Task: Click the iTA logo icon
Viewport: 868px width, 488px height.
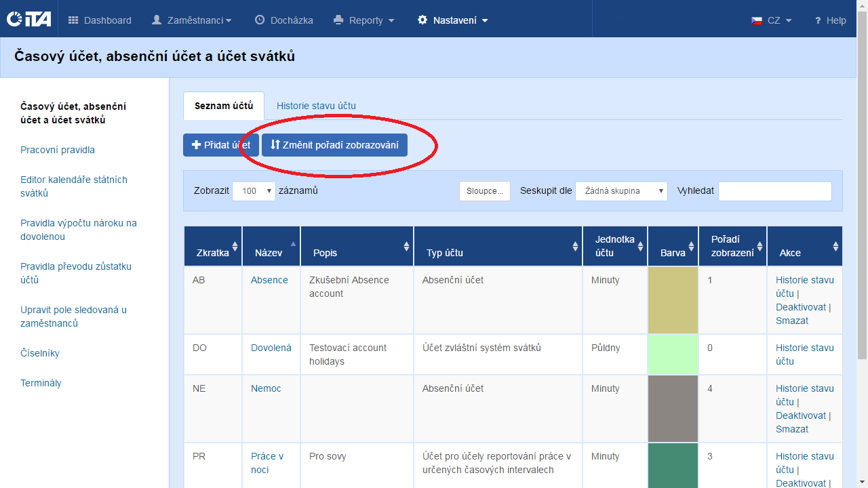Action: coord(28,20)
